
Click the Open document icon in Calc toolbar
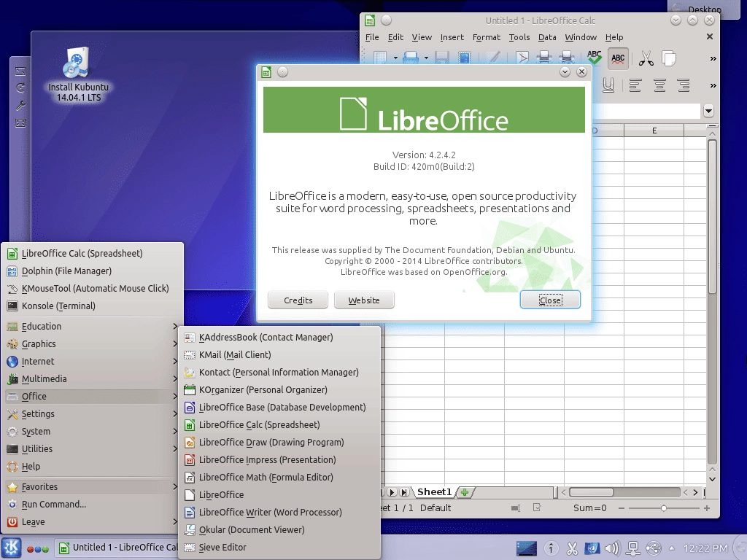click(x=411, y=58)
